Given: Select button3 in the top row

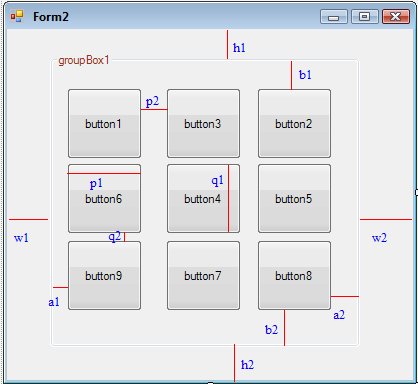Looking at the screenshot, I should [203, 123].
